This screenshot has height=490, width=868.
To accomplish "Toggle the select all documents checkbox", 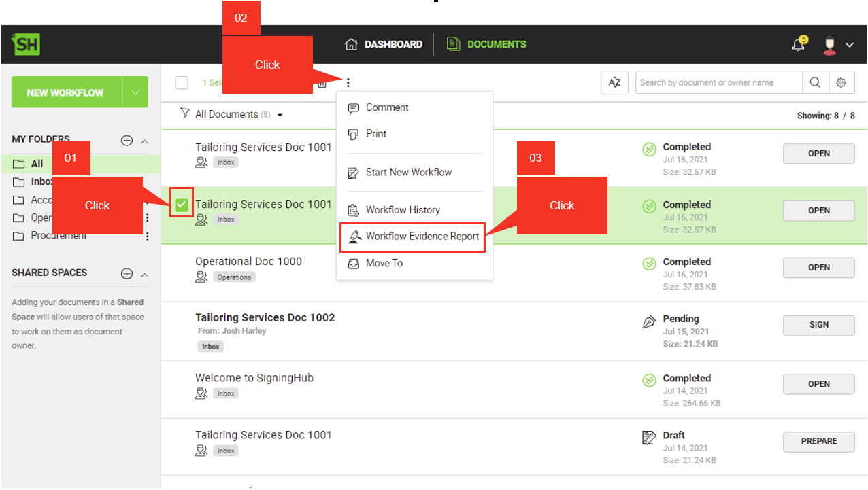I will coord(182,83).
